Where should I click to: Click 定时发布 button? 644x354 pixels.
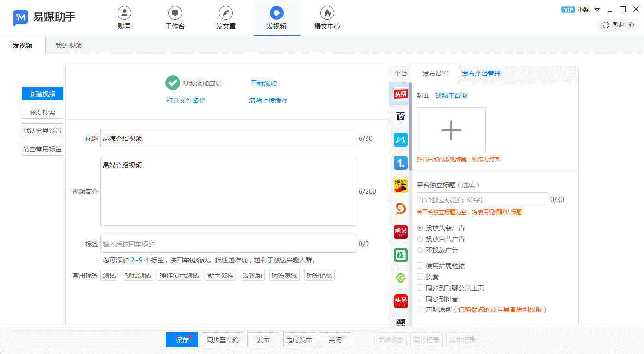click(x=299, y=340)
